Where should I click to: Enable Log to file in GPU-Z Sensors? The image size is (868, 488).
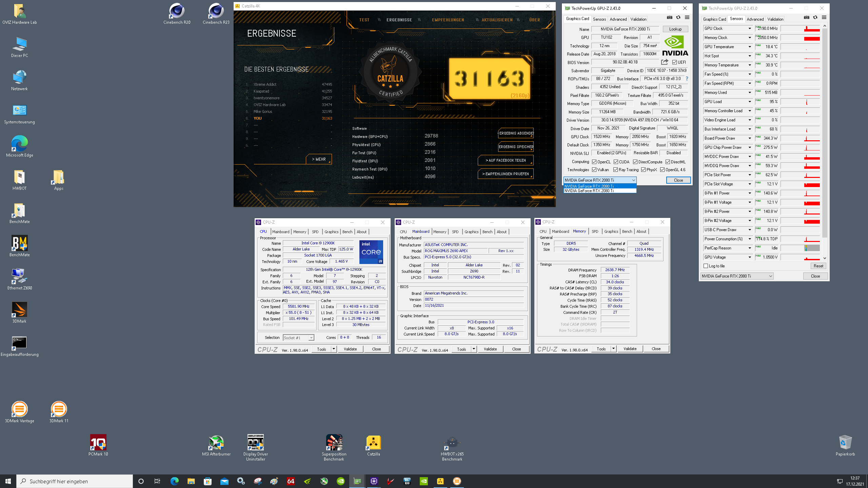[x=706, y=266]
